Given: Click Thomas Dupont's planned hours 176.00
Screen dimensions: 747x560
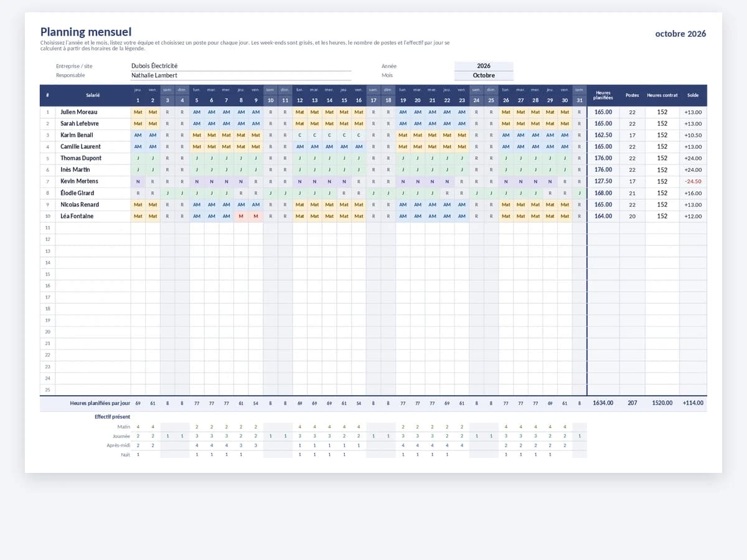Looking at the screenshot, I should (x=603, y=158).
